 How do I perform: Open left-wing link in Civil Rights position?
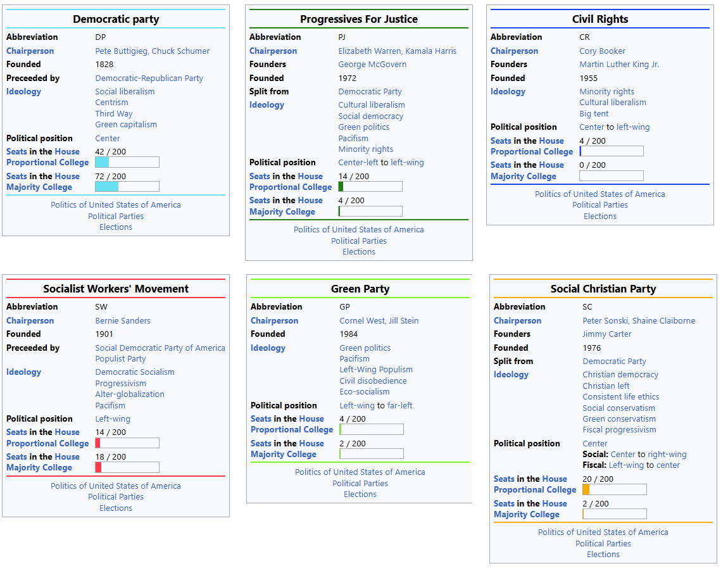633,127
